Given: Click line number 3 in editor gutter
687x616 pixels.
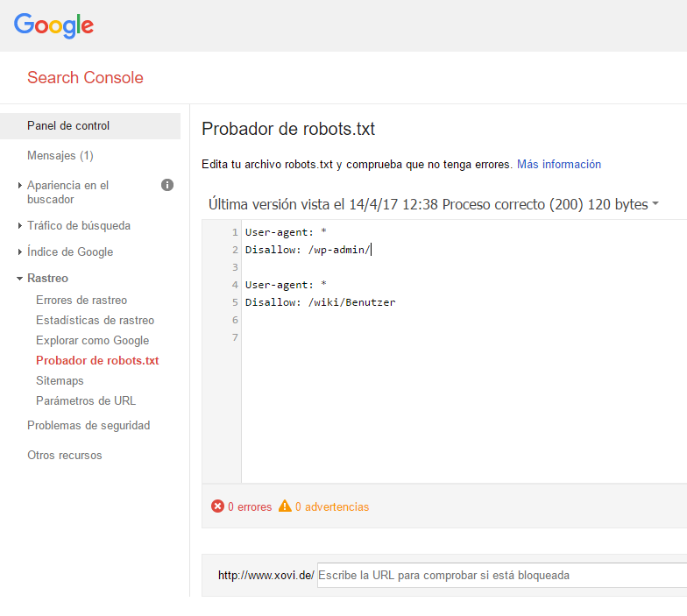Looking at the screenshot, I should [x=235, y=267].
